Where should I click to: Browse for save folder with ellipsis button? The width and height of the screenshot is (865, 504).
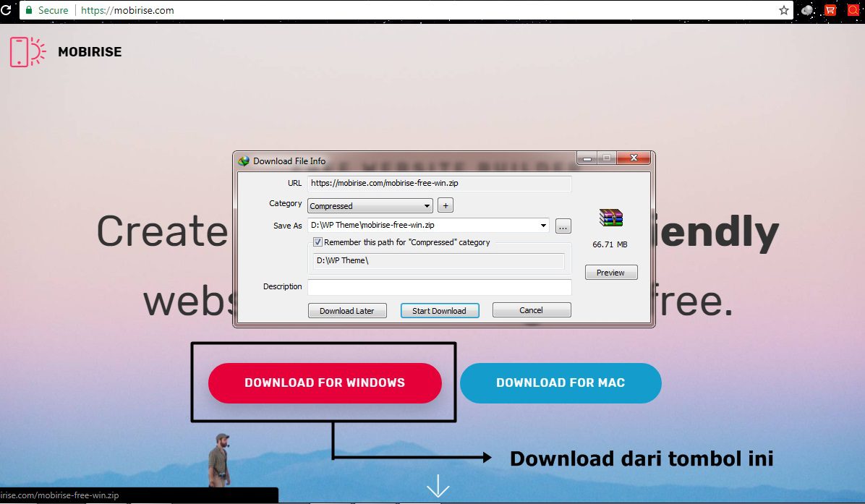(x=563, y=226)
